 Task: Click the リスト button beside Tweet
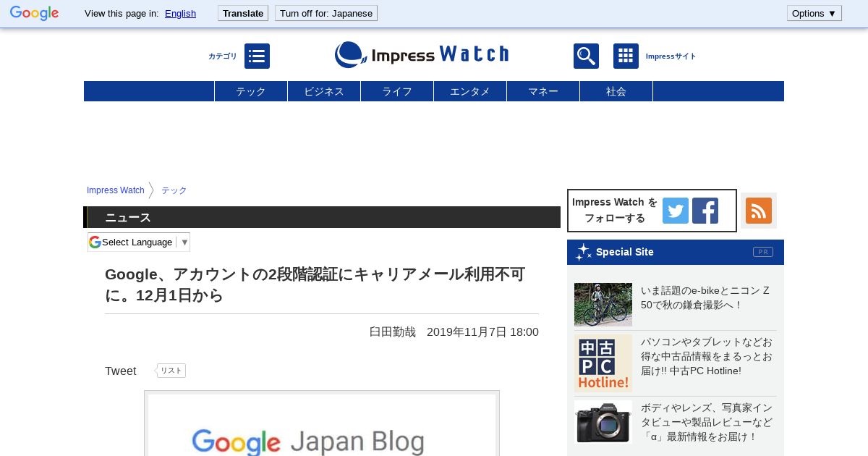171,371
